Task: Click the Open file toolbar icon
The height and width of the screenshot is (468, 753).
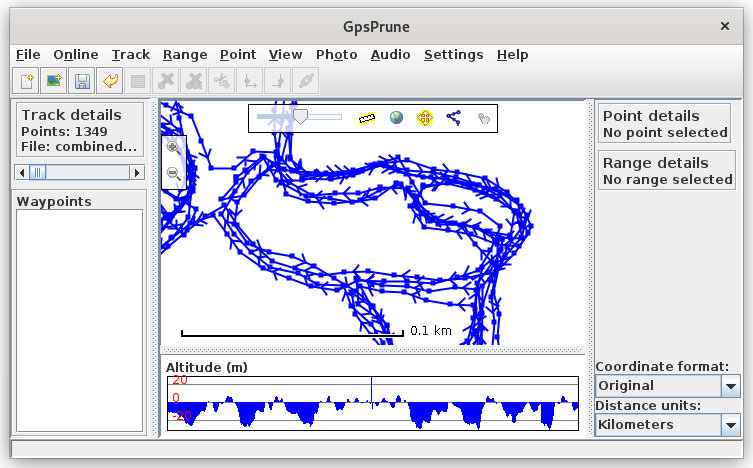Action: [26, 81]
